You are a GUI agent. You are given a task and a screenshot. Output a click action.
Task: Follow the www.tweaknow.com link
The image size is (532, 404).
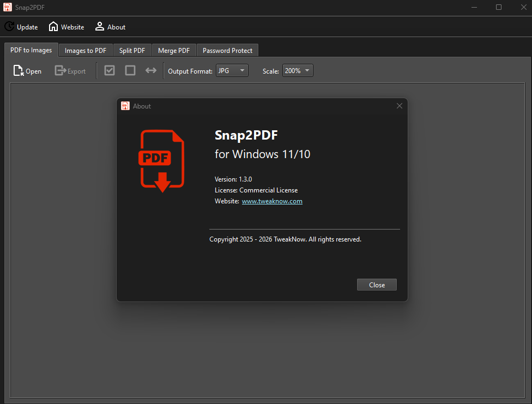pyautogui.click(x=272, y=201)
